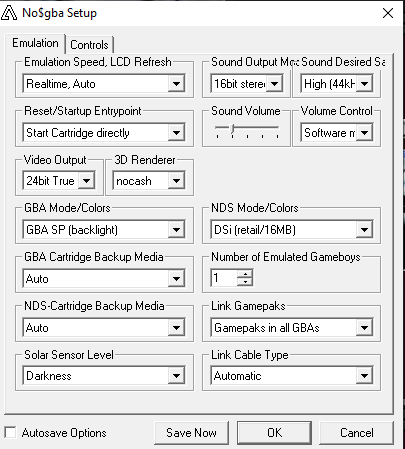Open the Solar Sensor Level dropdown
405x449 pixels.
(x=104, y=376)
